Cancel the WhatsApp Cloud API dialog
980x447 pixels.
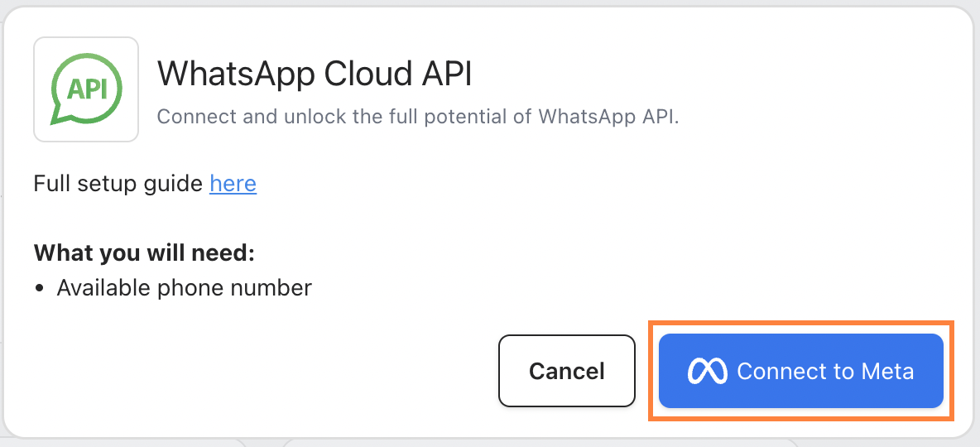(x=567, y=371)
